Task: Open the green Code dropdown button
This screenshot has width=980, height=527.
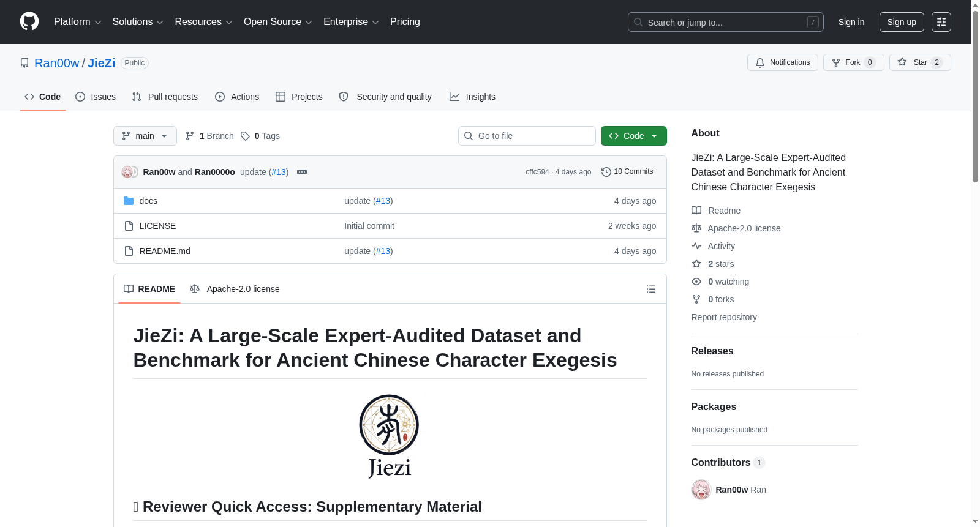Action: pyautogui.click(x=633, y=136)
